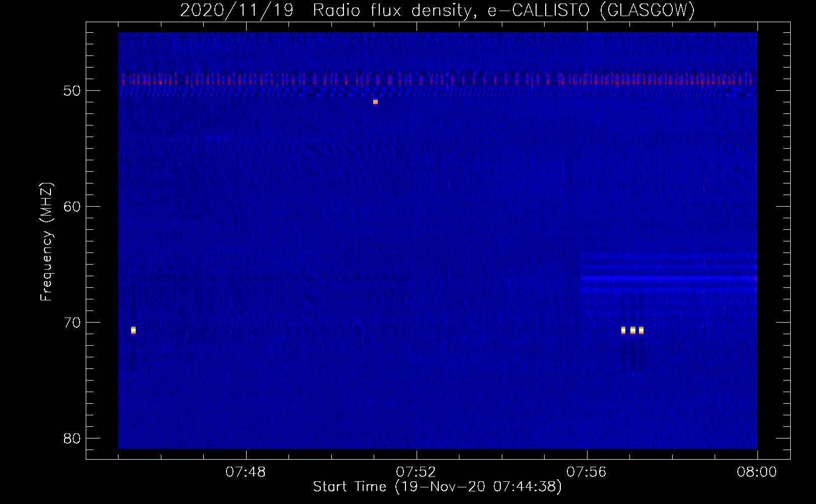Click the bright spike at 70 MHz near start
Viewport: 816px width, 504px height.
click(133, 330)
